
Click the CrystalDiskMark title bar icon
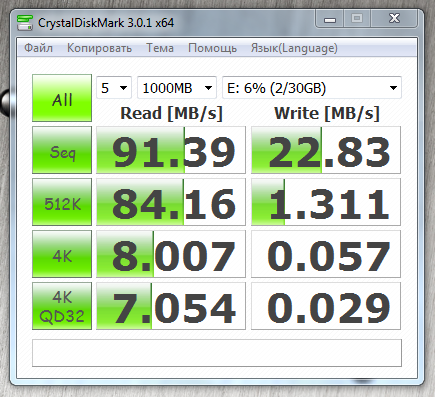click(x=25, y=23)
